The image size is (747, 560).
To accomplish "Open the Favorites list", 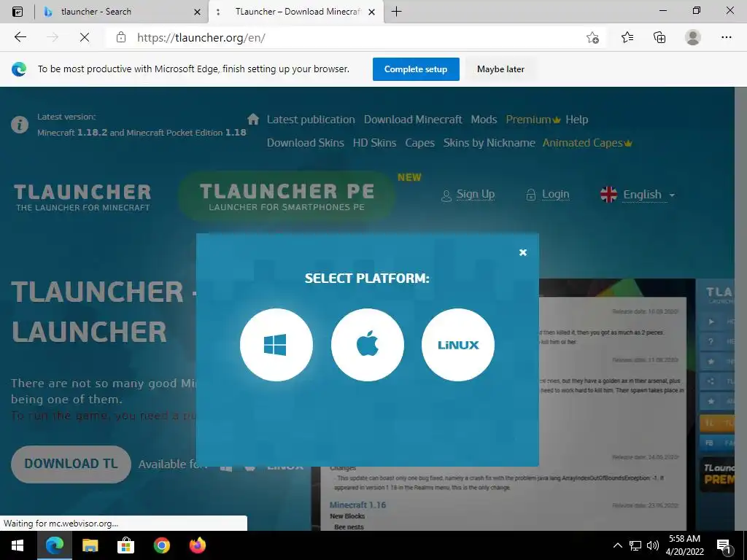I will tap(627, 37).
